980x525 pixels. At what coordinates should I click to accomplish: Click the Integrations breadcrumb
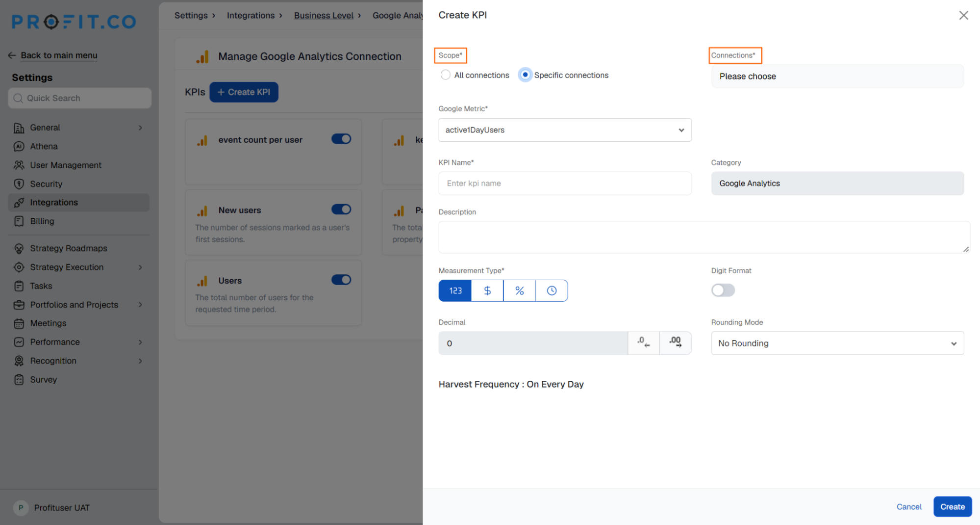251,15
